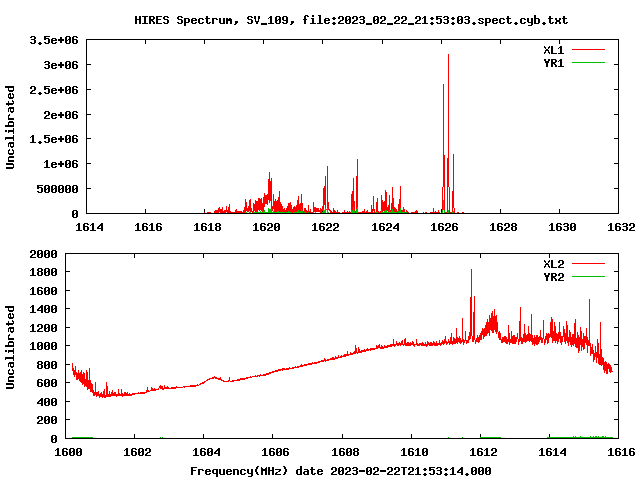Click the 1626 x-axis tick label
The width and height of the screenshot is (640, 480).
click(444, 227)
